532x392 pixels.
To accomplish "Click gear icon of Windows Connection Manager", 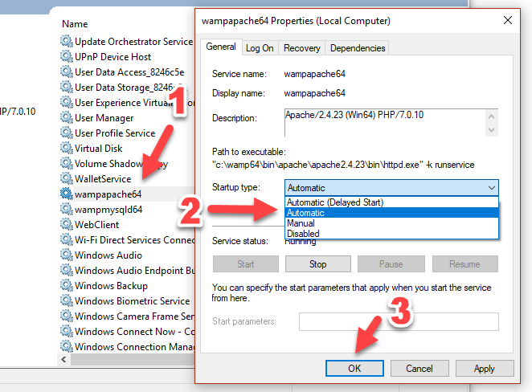I will click(x=67, y=346).
